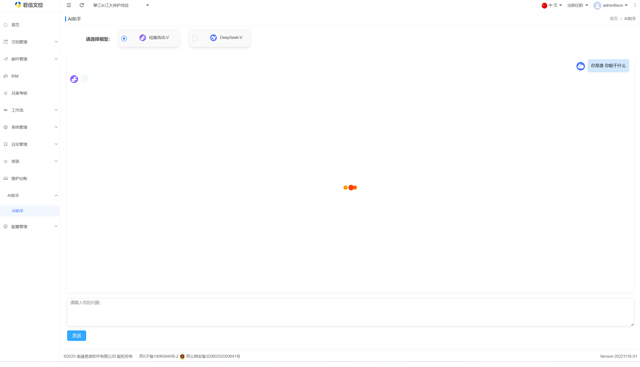Click the blue send button

point(76,336)
